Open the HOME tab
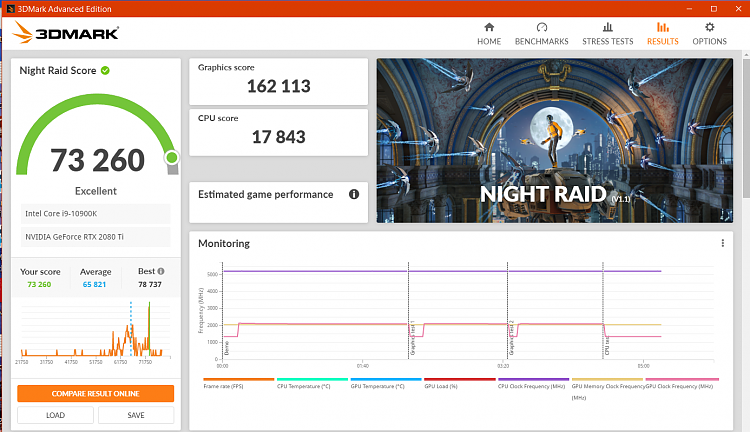 (x=489, y=34)
